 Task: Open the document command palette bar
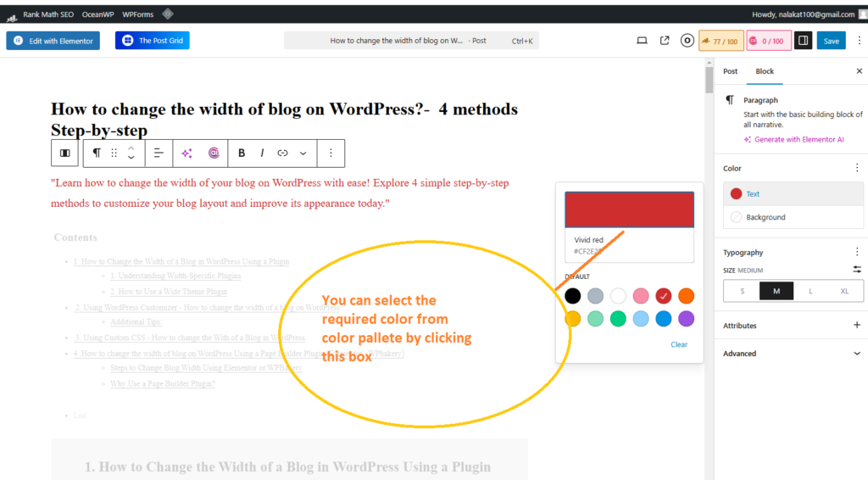pos(411,41)
